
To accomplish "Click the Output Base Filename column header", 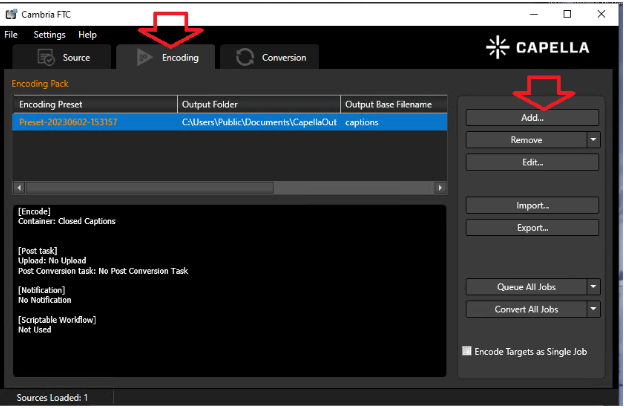I will (394, 104).
